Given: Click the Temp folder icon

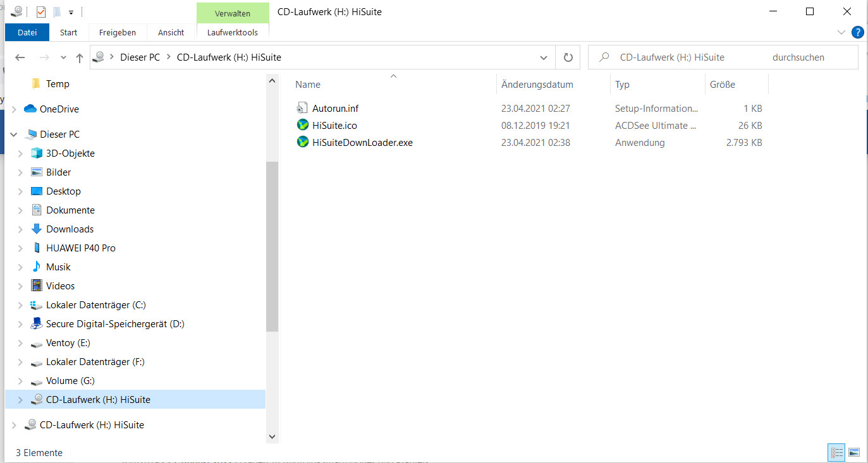Looking at the screenshot, I should [x=36, y=83].
